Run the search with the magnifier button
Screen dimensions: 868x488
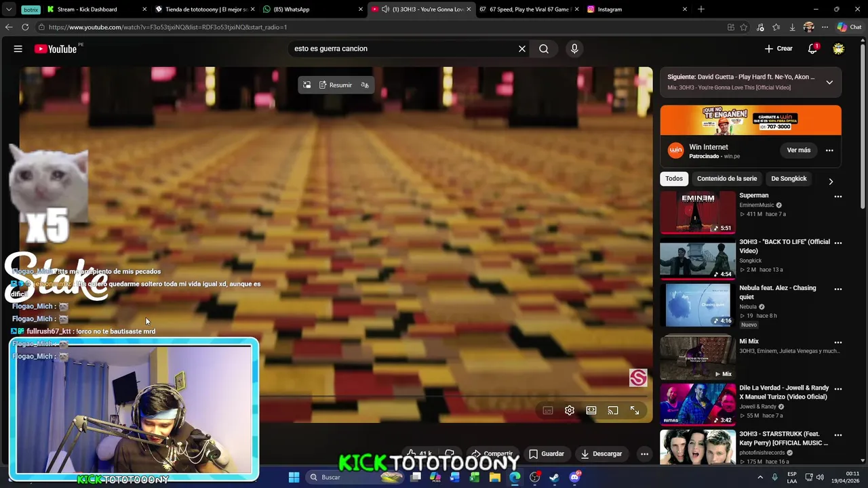click(544, 49)
